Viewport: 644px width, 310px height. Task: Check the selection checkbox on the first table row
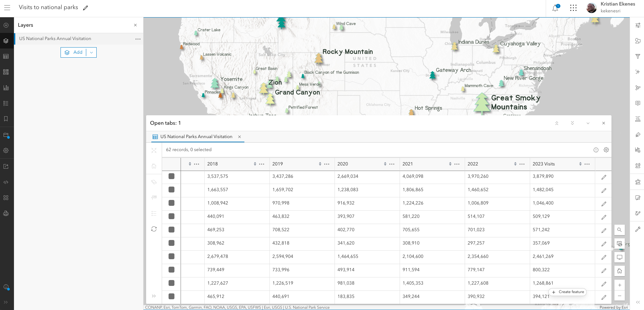[171, 176]
